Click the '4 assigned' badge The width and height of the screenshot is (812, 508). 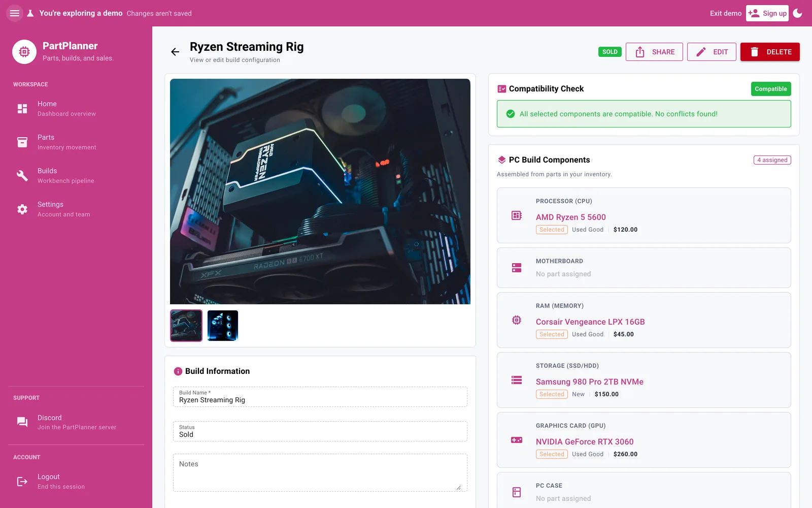[x=772, y=160]
